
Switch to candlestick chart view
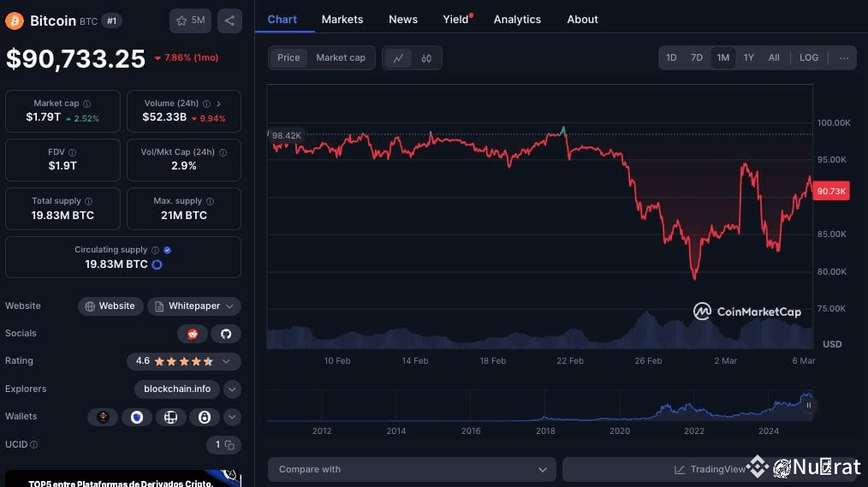pyautogui.click(x=426, y=58)
